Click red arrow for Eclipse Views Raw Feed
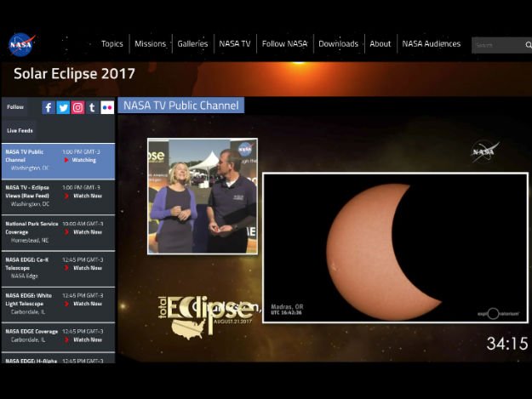 (66, 196)
